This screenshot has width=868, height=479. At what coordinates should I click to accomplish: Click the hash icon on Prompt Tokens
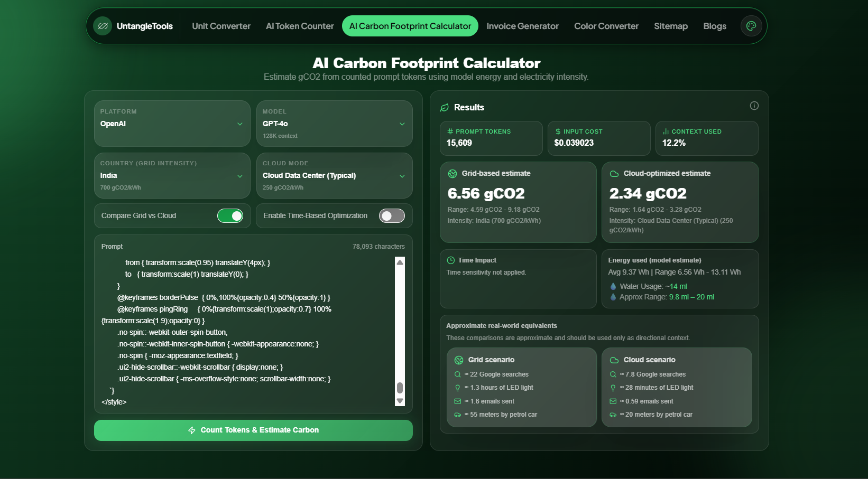(x=450, y=132)
